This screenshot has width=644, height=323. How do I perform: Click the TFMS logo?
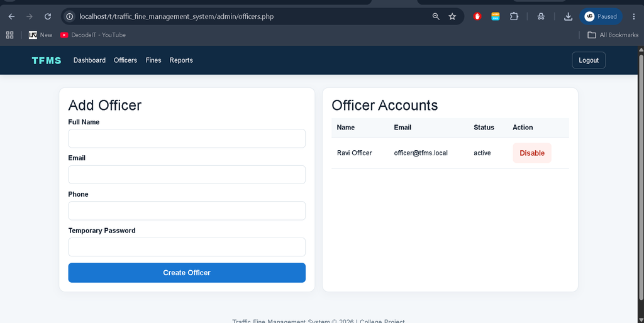(x=47, y=60)
